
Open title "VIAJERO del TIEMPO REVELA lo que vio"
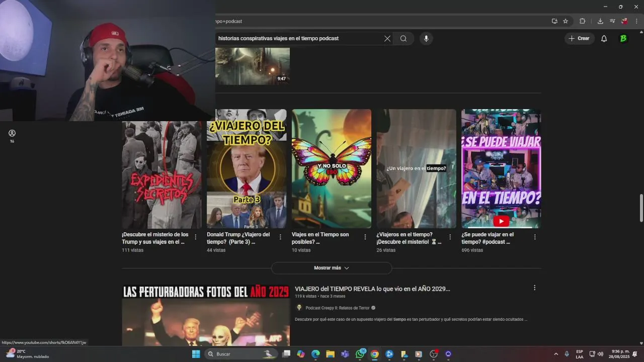[372, 289]
